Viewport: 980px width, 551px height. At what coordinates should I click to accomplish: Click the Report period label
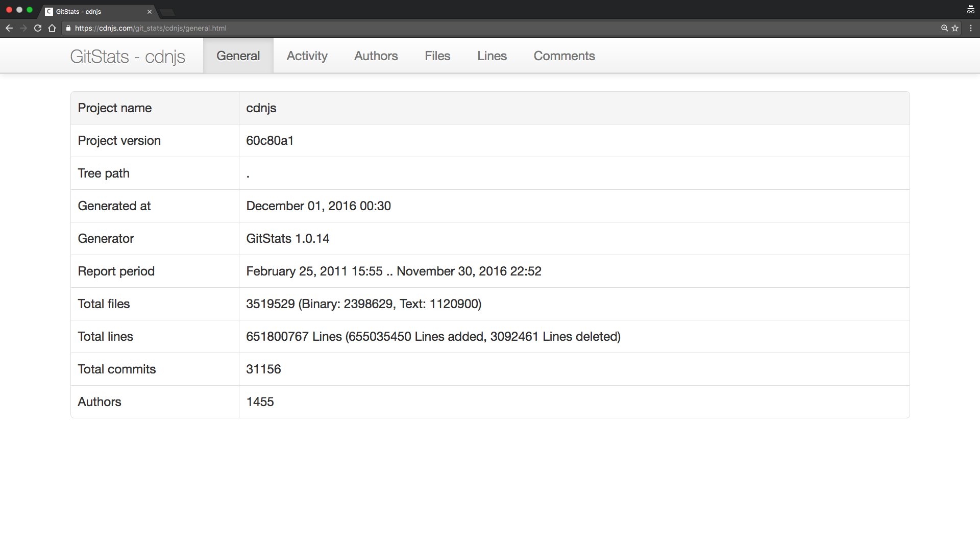click(x=116, y=271)
